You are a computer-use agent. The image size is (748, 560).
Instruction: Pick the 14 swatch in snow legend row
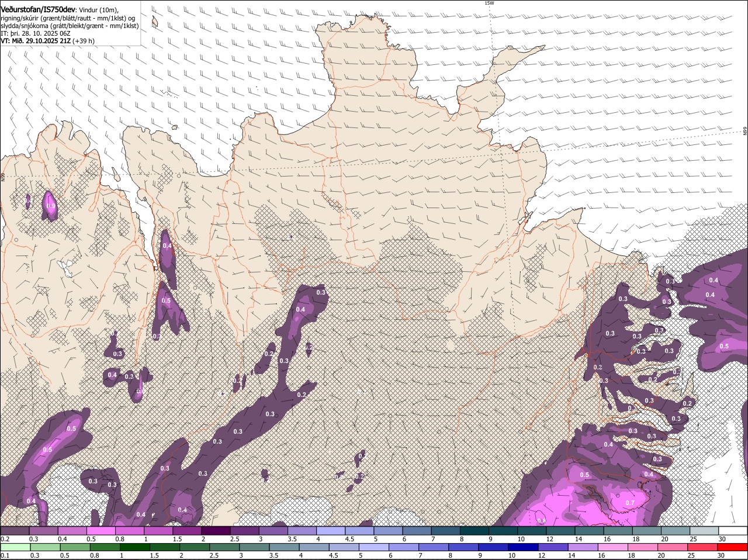(x=589, y=530)
